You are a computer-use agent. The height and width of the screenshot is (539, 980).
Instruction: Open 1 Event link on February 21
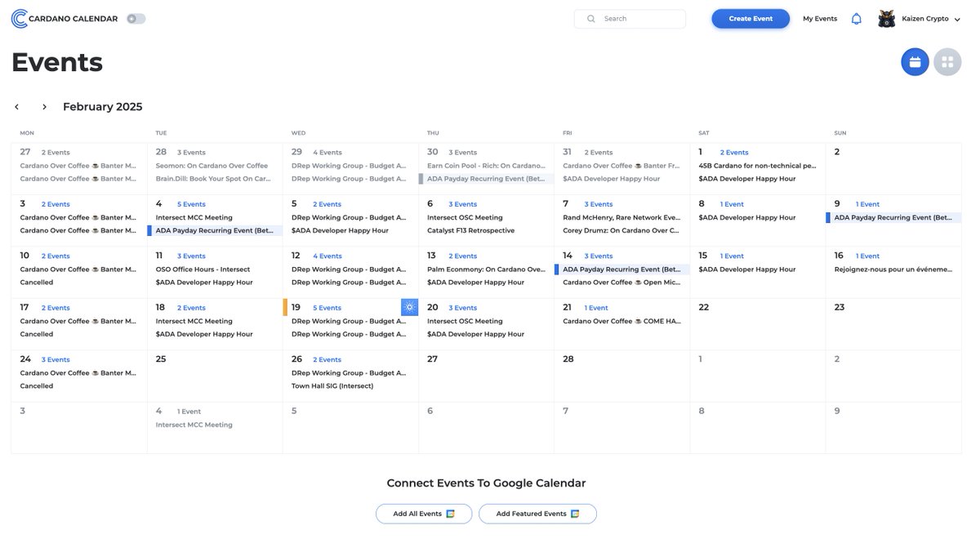(x=596, y=308)
